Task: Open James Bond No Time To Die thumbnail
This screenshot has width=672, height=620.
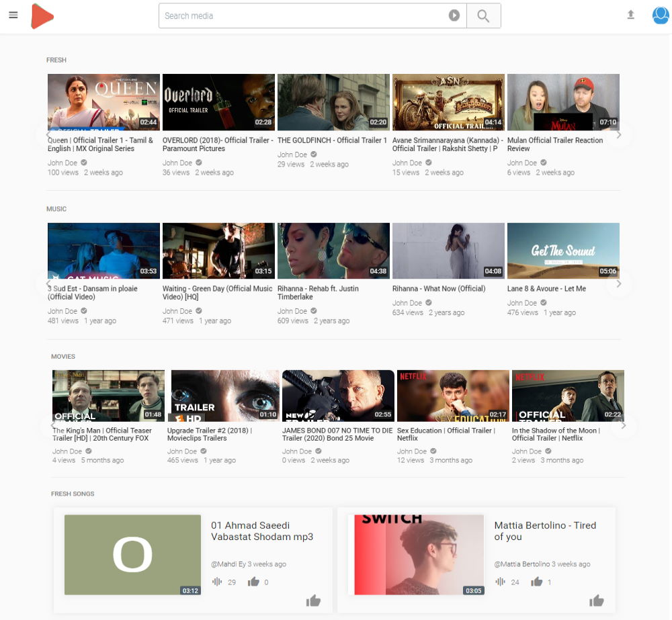Action: pyautogui.click(x=338, y=396)
